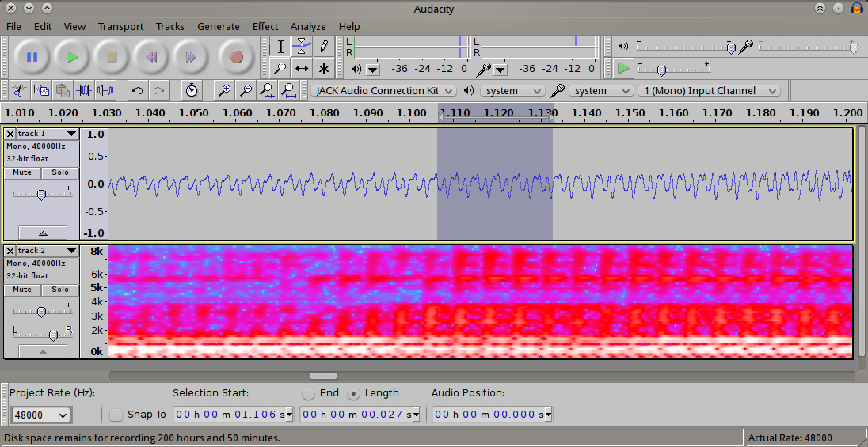The height and width of the screenshot is (447, 868).
Task: Click the Paste clipboard icon
Action: coord(63,90)
